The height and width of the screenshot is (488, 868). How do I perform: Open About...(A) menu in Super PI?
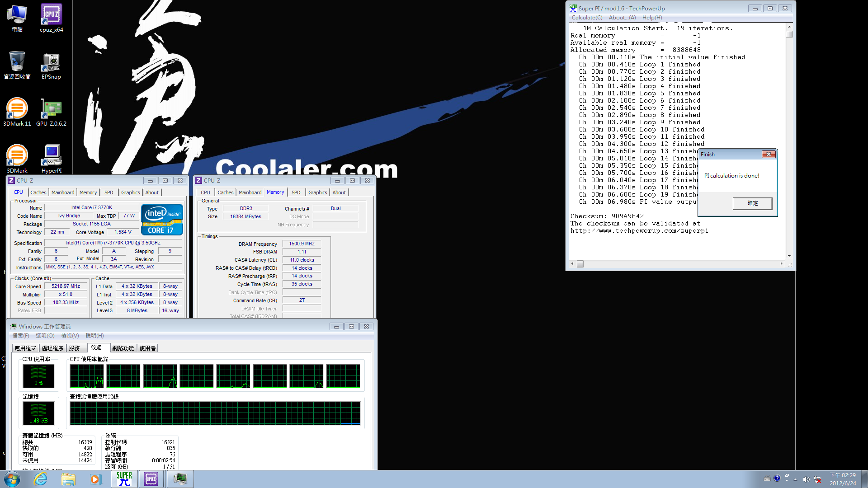coord(622,18)
